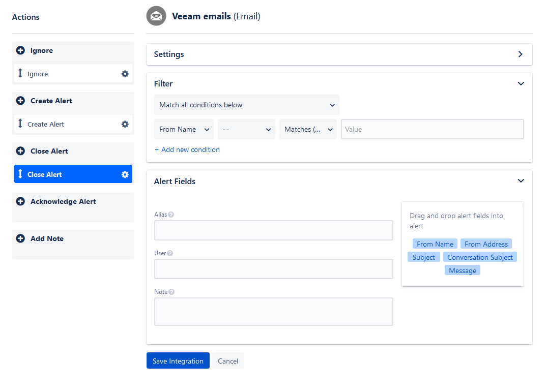Open gear settings for the Ignore rule
Image resolution: width=546 pixels, height=392 pixels.
[125, 74]
